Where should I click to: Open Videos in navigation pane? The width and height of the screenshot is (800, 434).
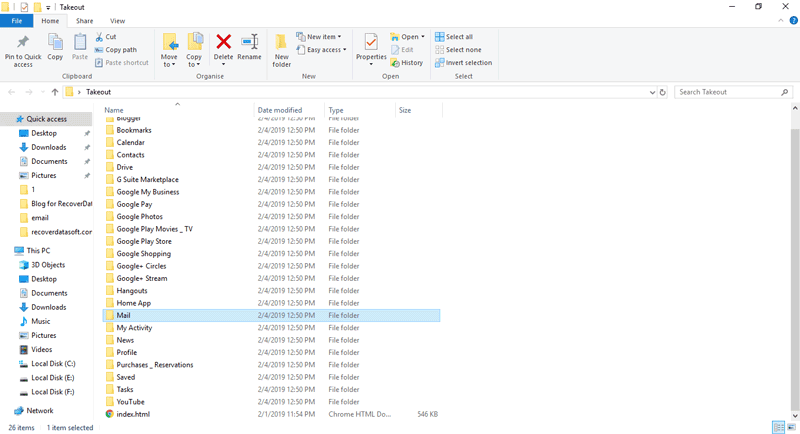coord(41,349)
